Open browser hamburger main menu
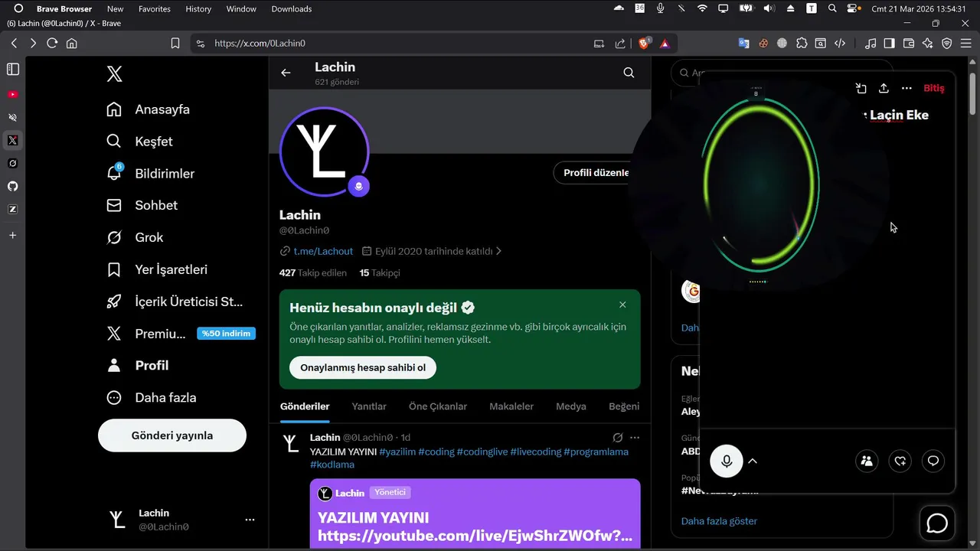Viewport: 980px width, 551px height. point(967,44)
